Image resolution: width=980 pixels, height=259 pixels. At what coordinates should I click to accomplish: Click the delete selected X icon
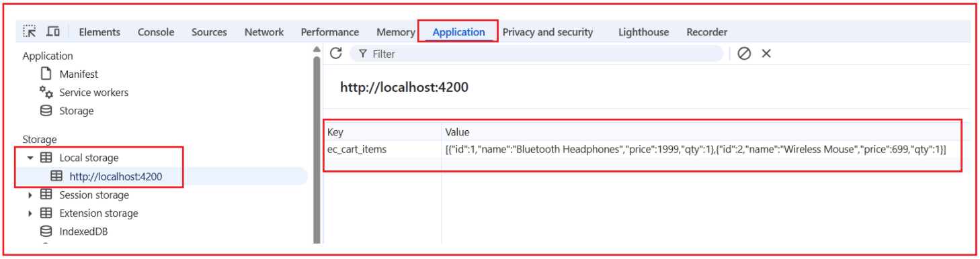click(766, 54)
